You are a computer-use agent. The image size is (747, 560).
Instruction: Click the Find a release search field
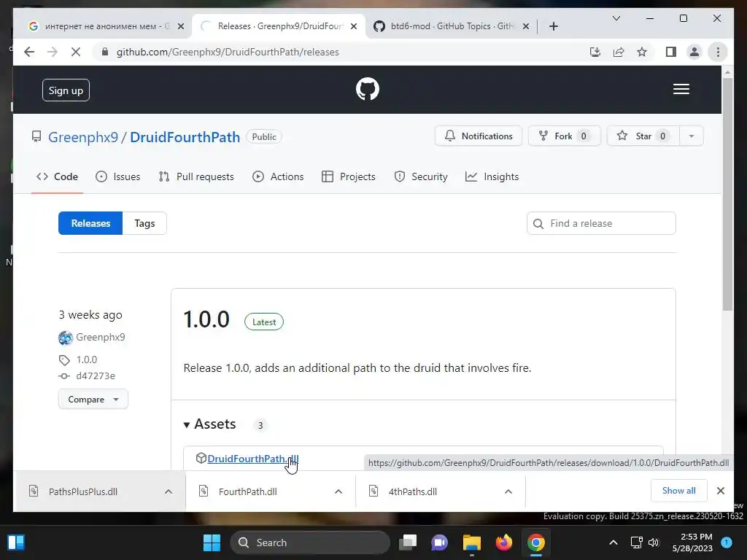point(601,223)
